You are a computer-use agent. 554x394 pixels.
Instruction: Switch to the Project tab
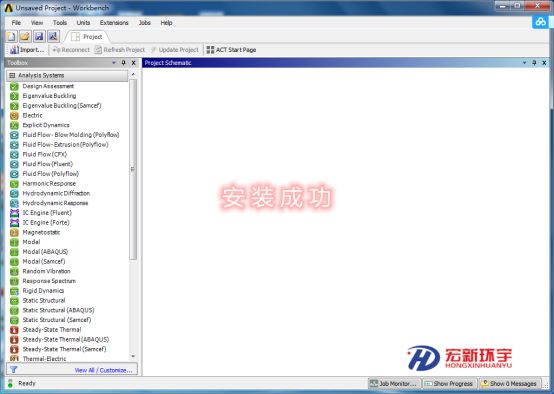pos(87,37)
